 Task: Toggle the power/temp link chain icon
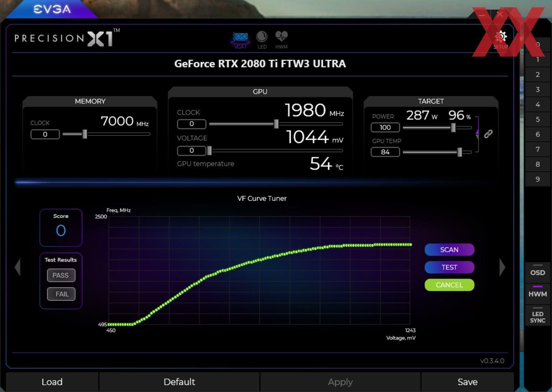[x=488, y=134]
